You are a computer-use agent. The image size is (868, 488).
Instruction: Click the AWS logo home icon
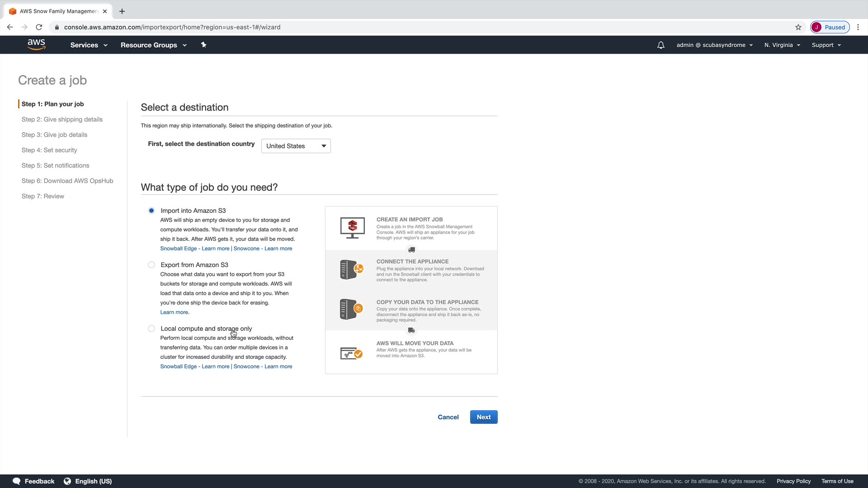pos(36,45)
